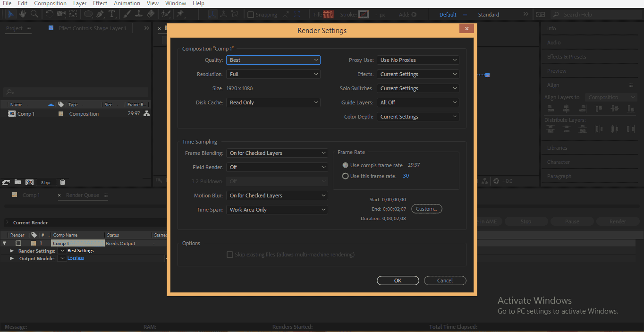Check the Render checkbox for Comp 1 queue item
The image size is (644, 332).
(x=18, y=243)
